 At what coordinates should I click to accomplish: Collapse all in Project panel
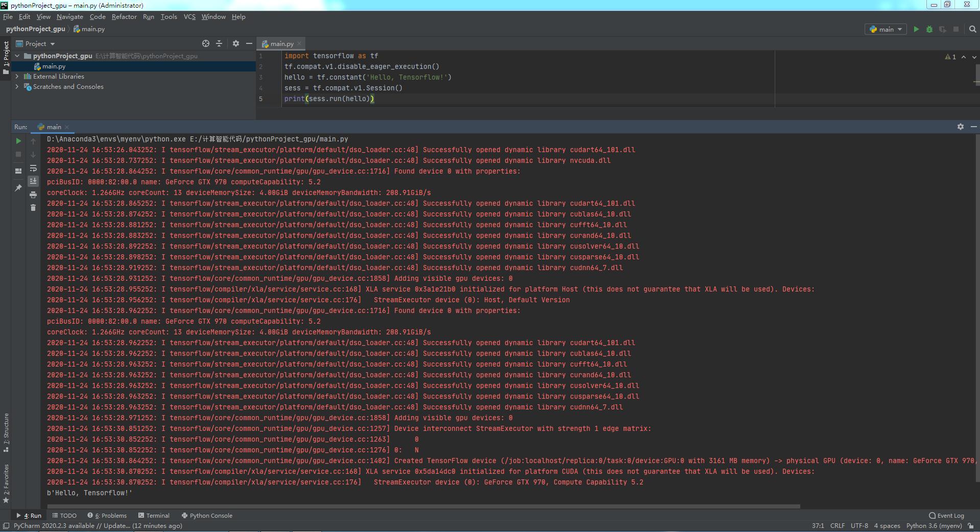point(219,43)
